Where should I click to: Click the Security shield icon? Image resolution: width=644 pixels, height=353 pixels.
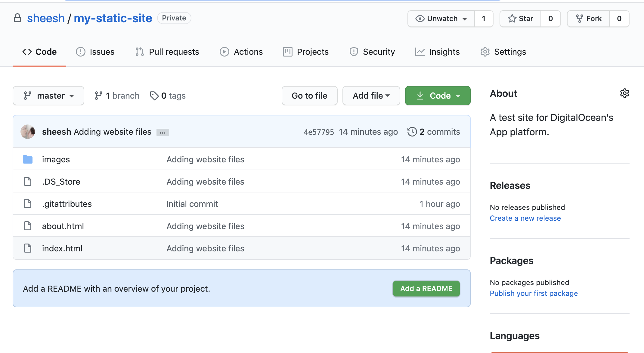[354, 52]
